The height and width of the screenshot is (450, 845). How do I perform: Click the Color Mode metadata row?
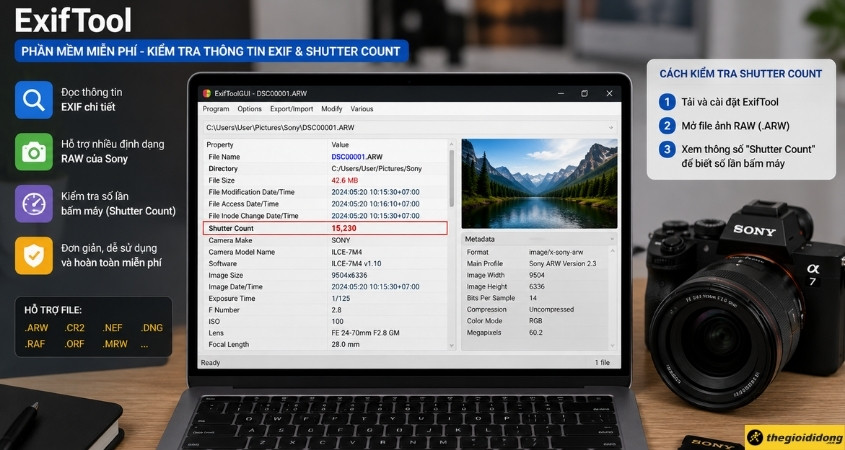coord(535,321)
